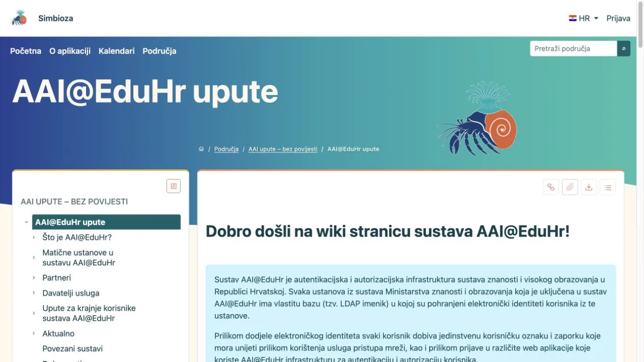Image resolution: width=644 pixels, height=362 pixels.
Task: Open the O aplikaciji menu item
Action: point(70,51)
